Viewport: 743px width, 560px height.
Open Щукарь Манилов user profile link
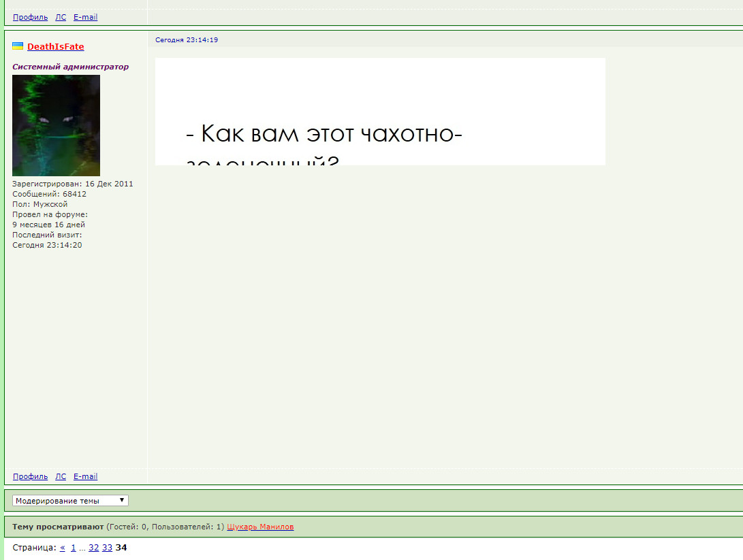coord(260,527)
